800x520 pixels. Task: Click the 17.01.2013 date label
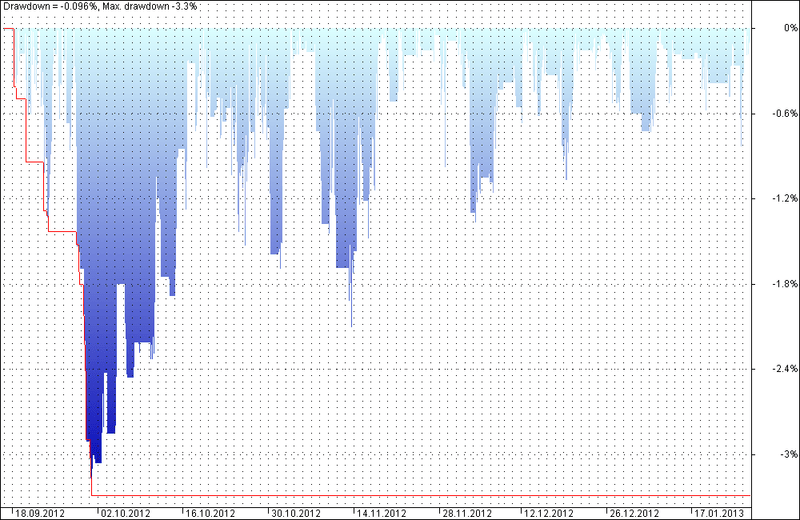(720, 513)
